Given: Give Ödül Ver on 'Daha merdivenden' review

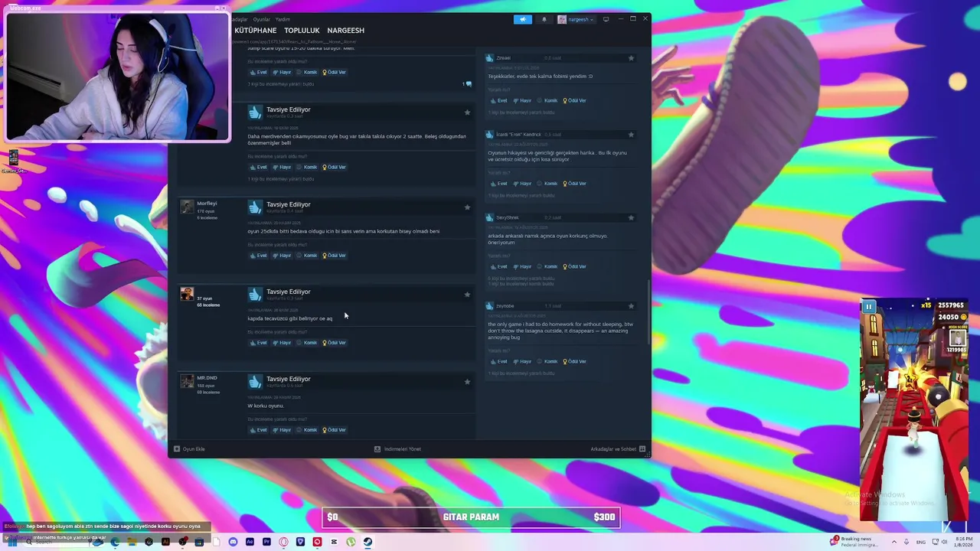Looking at the screenshot, I should coord(334,167).
